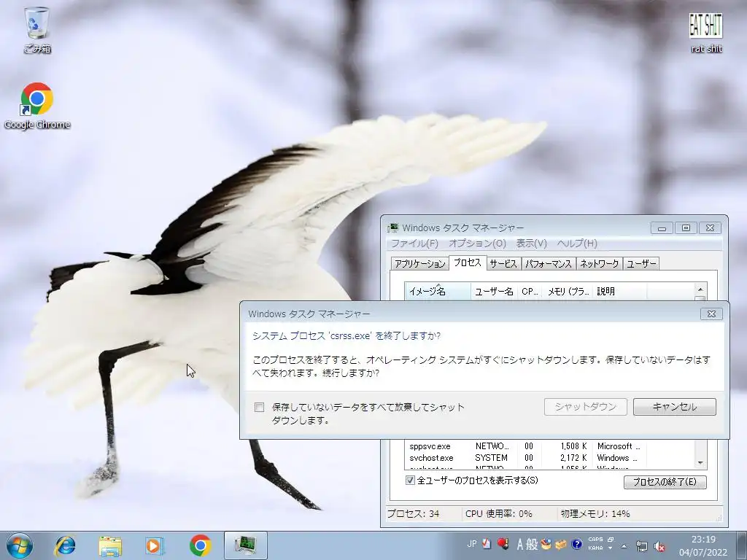Close the csrss.exe confirmation dialog
747x560 pixels.
click(711, 314)
